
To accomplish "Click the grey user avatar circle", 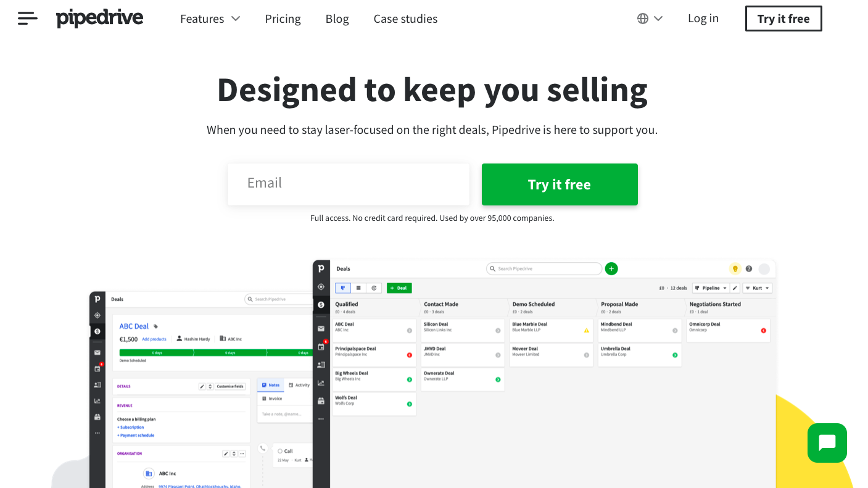I will pyautogui.click(x=764, y=269).
